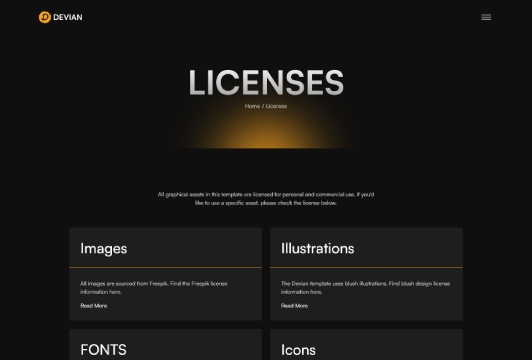Go to Home in the breadcrumb
532x360 pixels.
click(x=252, y=106)
